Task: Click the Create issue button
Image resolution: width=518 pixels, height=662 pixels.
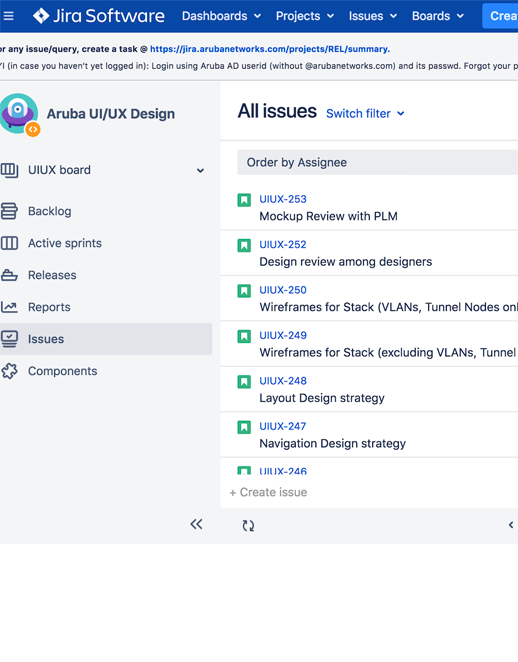Action: tap(268, 492)
